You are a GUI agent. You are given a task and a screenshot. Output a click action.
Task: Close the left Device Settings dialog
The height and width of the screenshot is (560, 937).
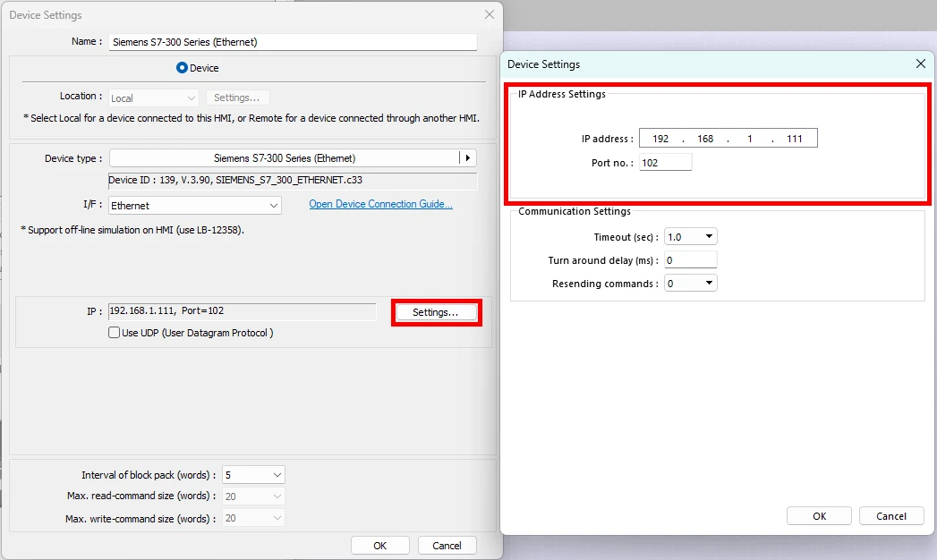489,14
